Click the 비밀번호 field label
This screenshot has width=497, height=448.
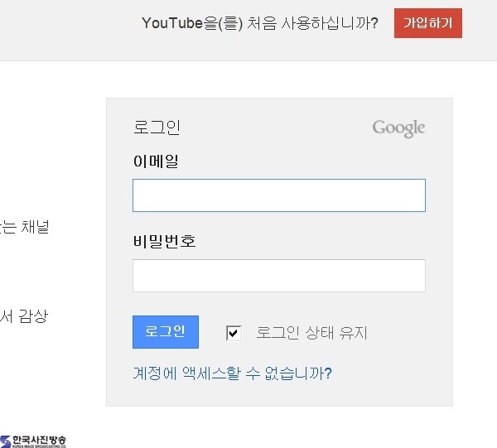point(164,242)
